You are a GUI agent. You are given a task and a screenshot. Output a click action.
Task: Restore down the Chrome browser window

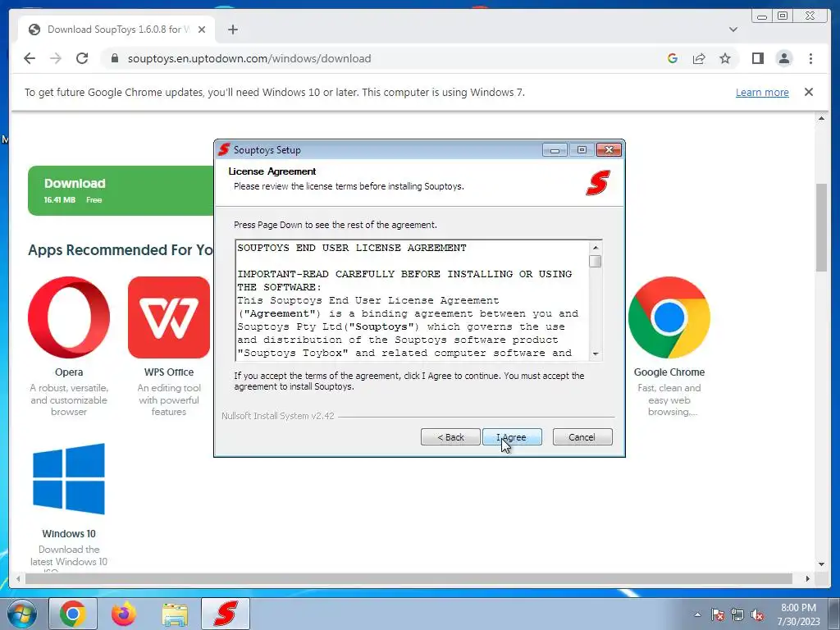(x=783, y=16)
